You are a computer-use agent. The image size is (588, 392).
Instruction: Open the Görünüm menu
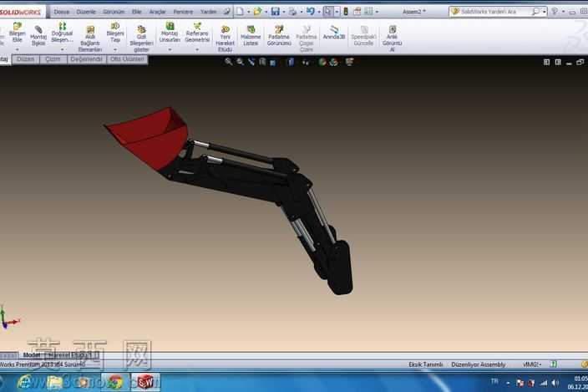pyautogui.click(x=114, y=12)
